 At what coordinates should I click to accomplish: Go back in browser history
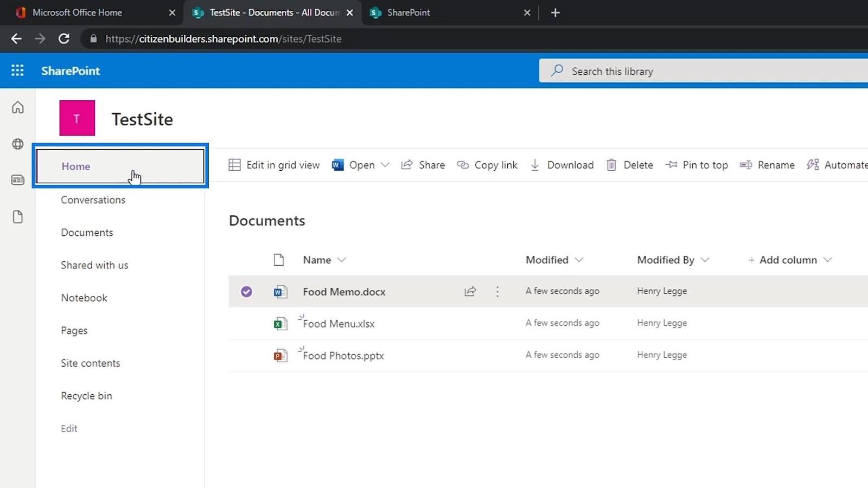tap(16, 38)
